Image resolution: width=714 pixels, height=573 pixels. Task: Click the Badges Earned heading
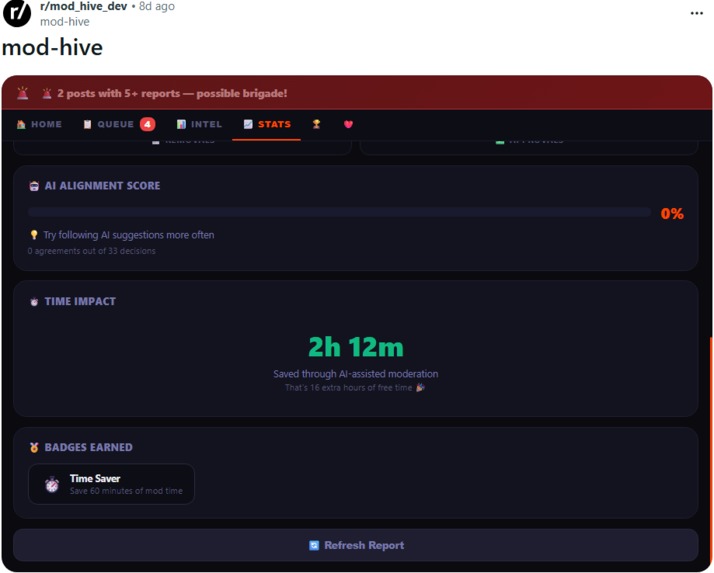tap(89, 447)
